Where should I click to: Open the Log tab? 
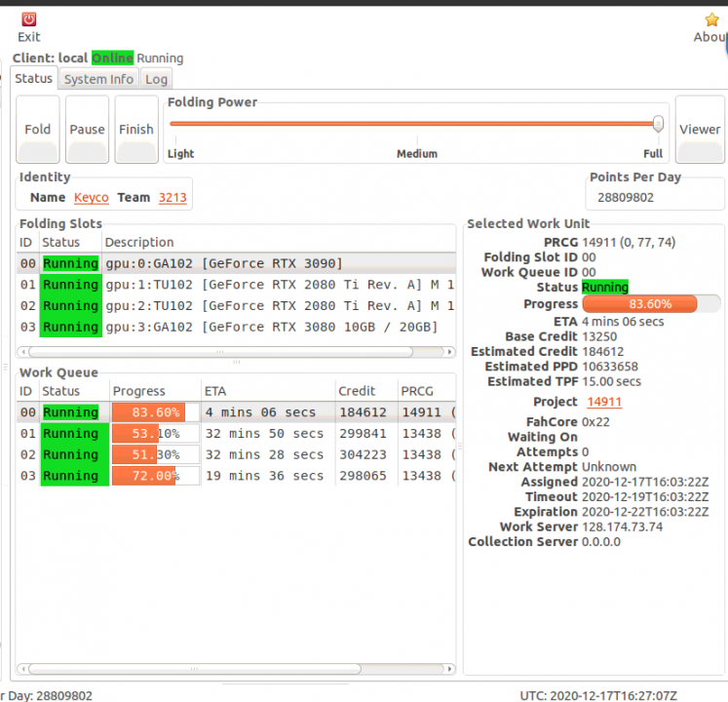tap(156, 79)
